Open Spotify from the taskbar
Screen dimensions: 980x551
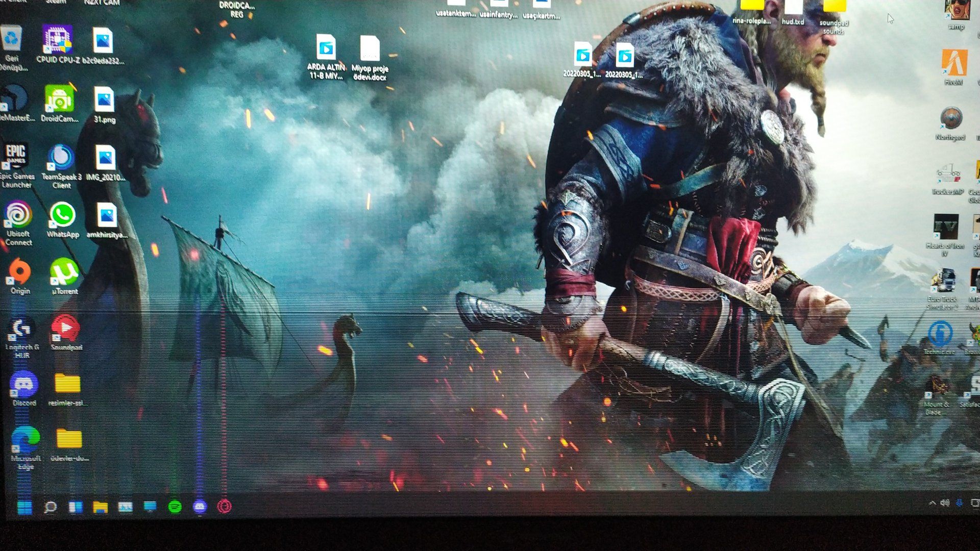click(175, 507)
